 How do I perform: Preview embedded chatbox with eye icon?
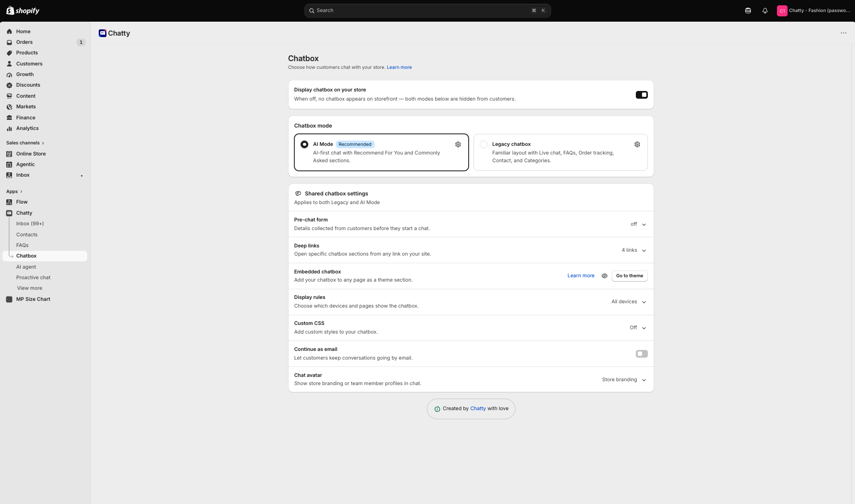tap(605, 276)
